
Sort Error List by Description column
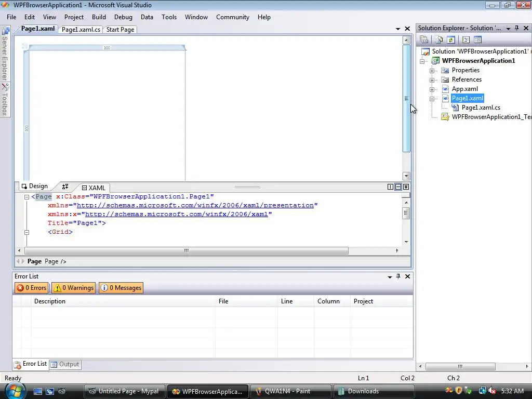[x=123, y=301]
